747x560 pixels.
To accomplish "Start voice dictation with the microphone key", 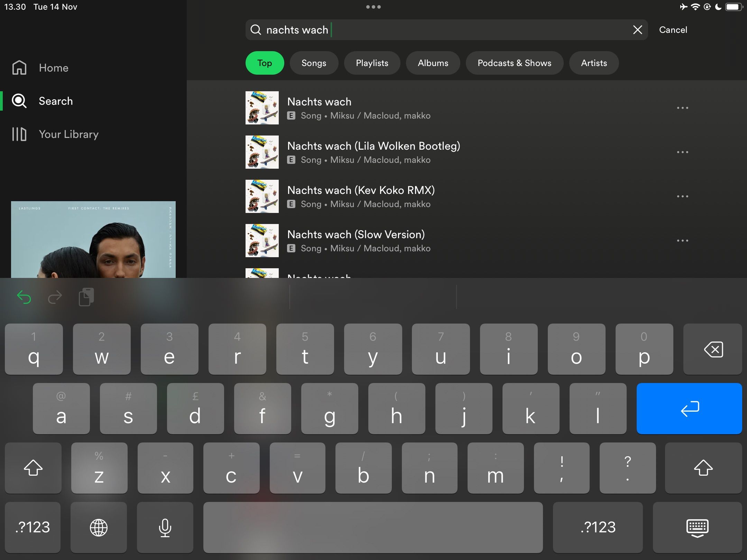I will (165, 527).
